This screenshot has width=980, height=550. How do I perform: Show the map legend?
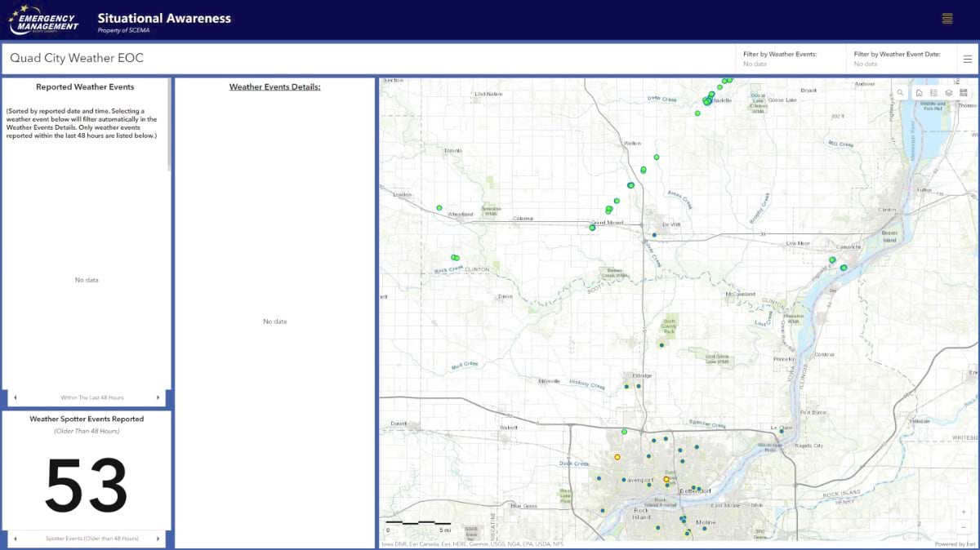pyautogui.click(x=933, y=93)
